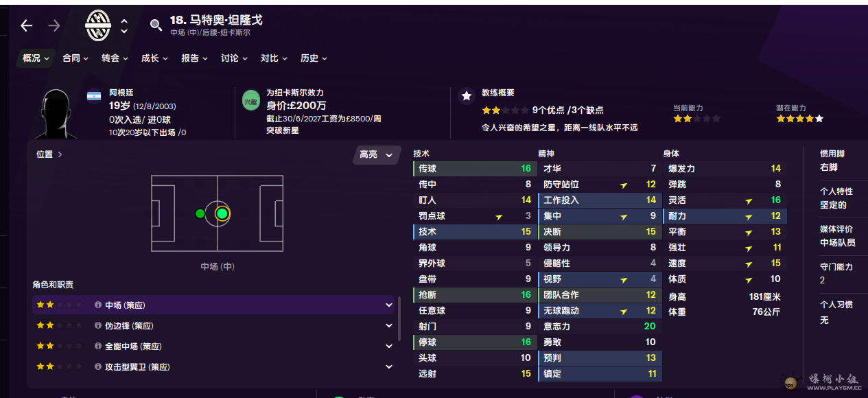The height and width of the screenshot is (398, 868).
Task: Open the 概况 tab menu
Action: tap(36, 58)
